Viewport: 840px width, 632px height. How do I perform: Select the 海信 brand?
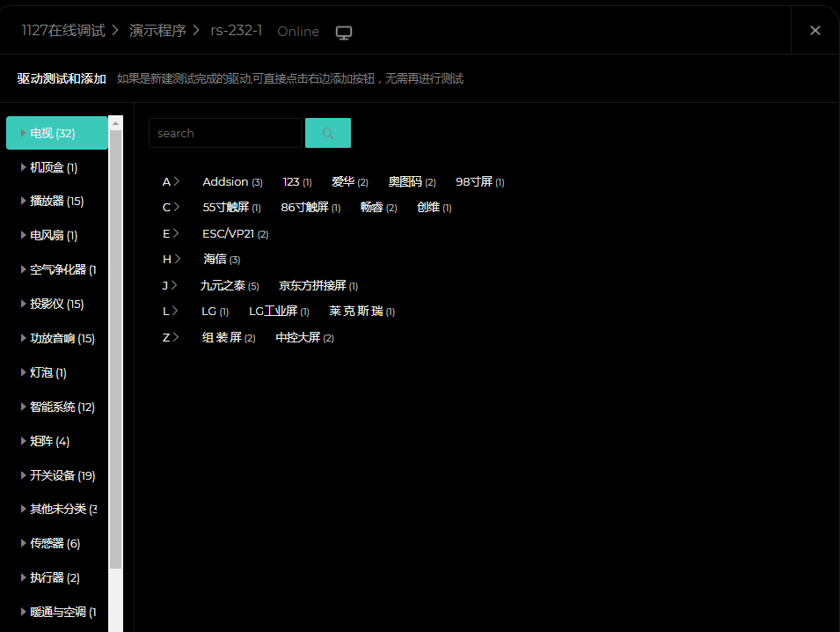(x=215, y=260)
